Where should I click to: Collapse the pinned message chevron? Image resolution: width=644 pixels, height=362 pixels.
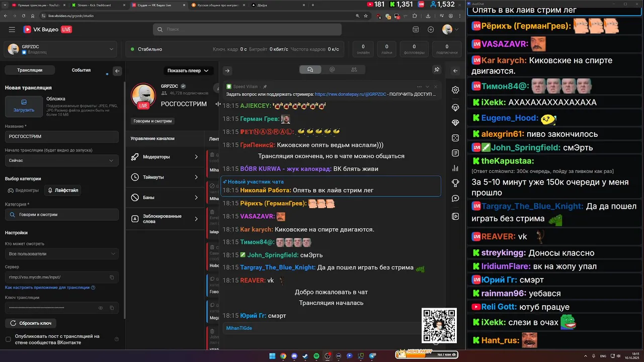pyautogui.click(x=428, y=86)
